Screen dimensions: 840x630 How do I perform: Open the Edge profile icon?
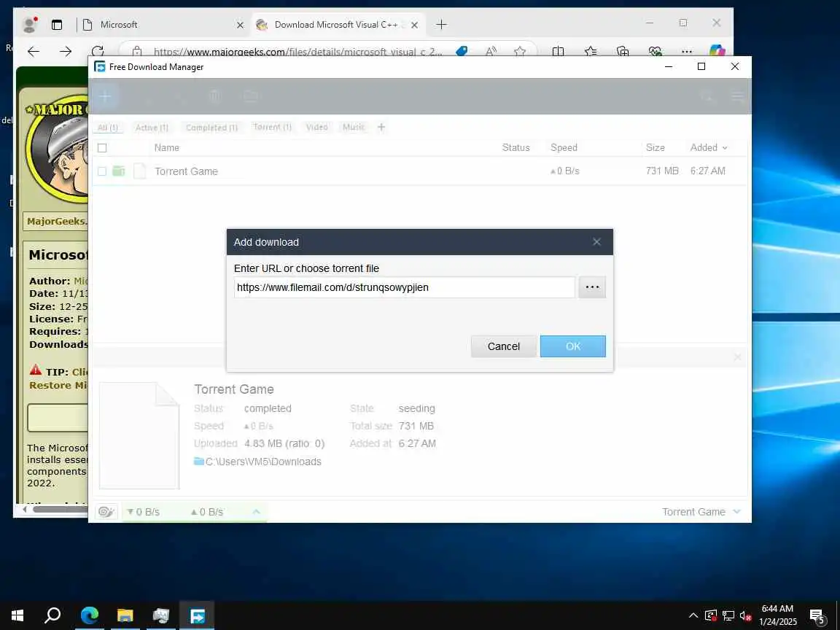click(x=29, y=25)
